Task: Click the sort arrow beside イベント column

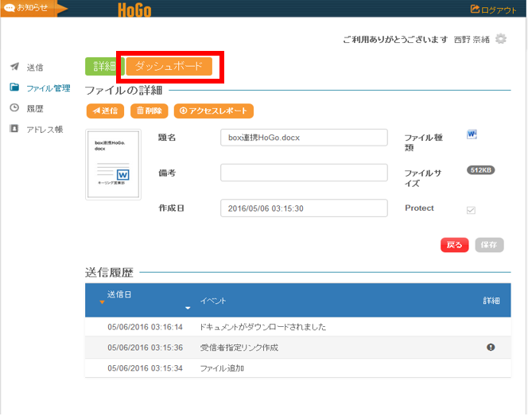Action: 188,307
